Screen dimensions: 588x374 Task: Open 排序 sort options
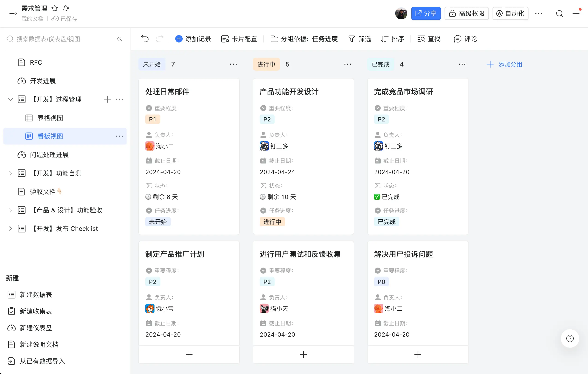click(393, 39)
